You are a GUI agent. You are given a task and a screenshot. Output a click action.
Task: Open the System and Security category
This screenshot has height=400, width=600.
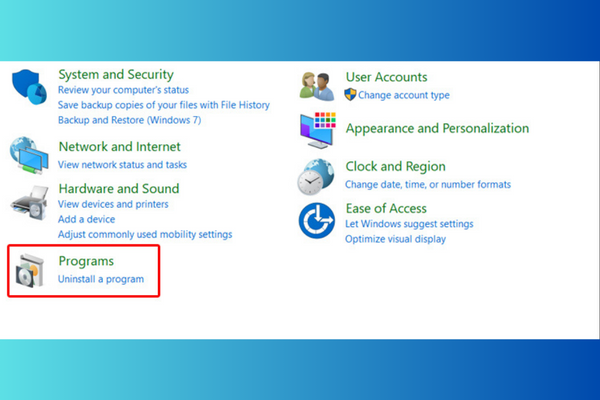tap(116, 74)
